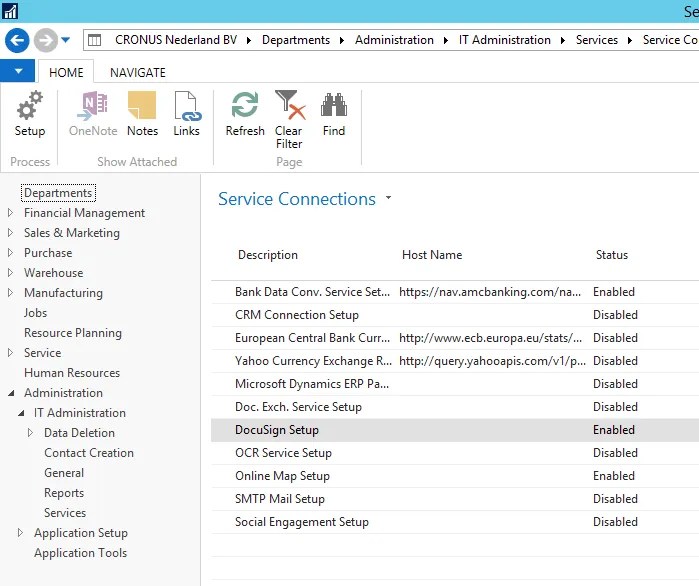The image size is (699, 586).
Task: Expand the Data Deletion node
Action: (x=30, y=433)
